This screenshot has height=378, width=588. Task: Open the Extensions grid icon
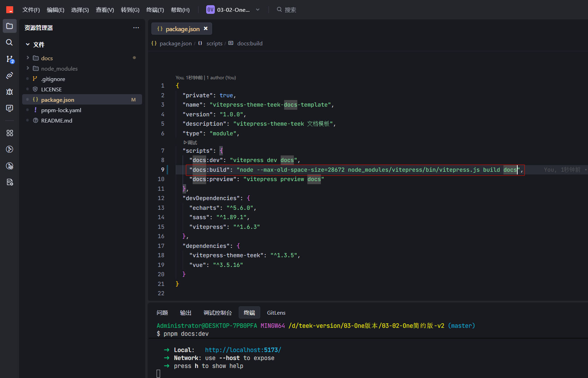[10, 133]
